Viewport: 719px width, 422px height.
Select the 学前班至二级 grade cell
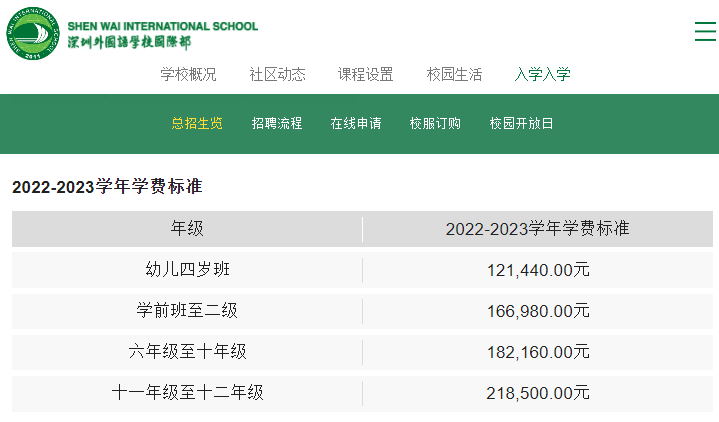pyautogui.click(x=187, y=311)
